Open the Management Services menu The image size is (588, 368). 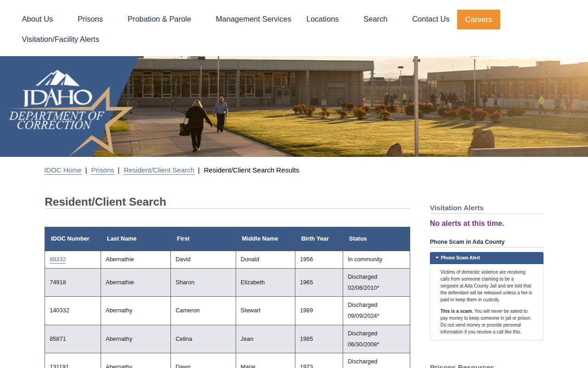[x=254, y=19]
